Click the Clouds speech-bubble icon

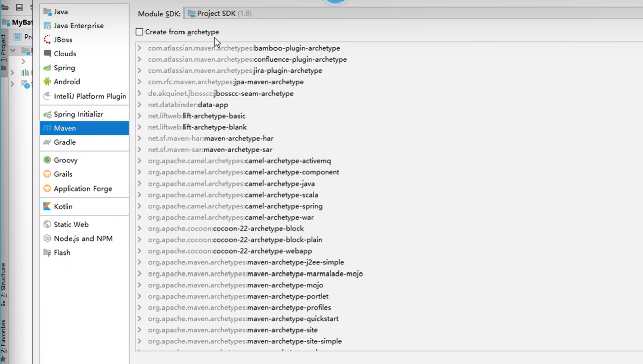tap(47, 54)
